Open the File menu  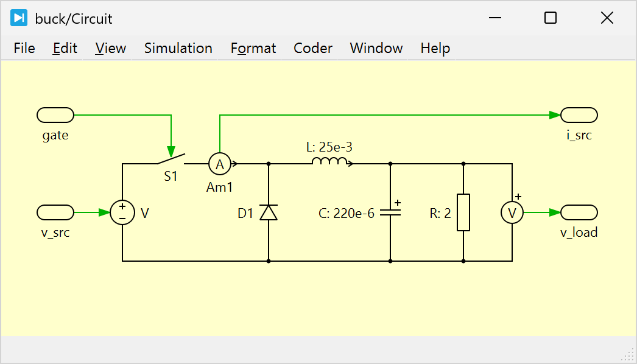click(x=24, y=48)
